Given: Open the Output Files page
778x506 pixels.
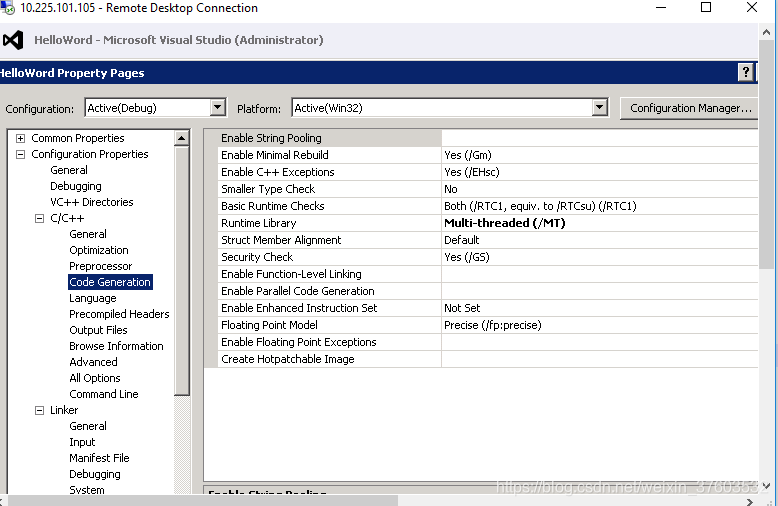Looking at the screenshot, I should 98,330.
